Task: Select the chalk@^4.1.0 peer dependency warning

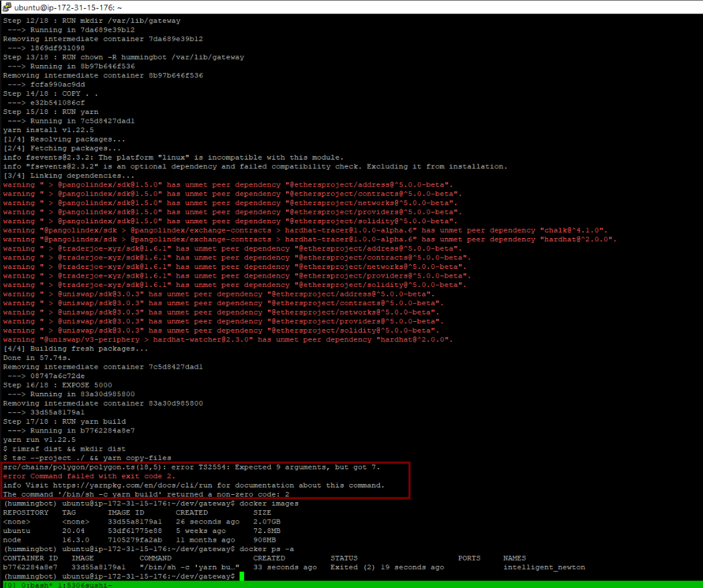Action: coord(306,231)
